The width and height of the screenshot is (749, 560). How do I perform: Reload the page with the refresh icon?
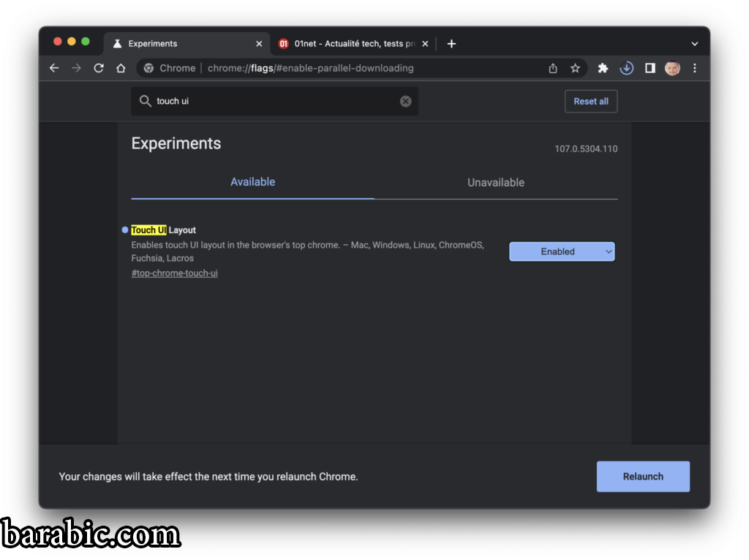(99, 68)
